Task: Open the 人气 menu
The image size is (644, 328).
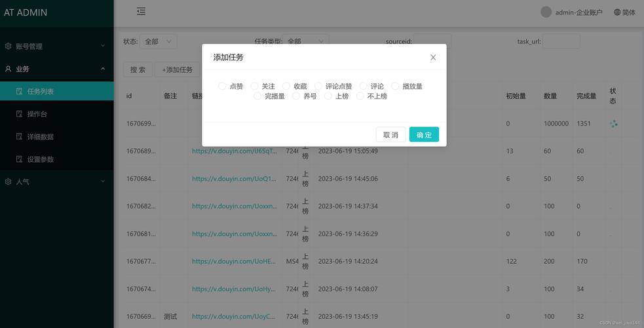Action: click(57, 182)
